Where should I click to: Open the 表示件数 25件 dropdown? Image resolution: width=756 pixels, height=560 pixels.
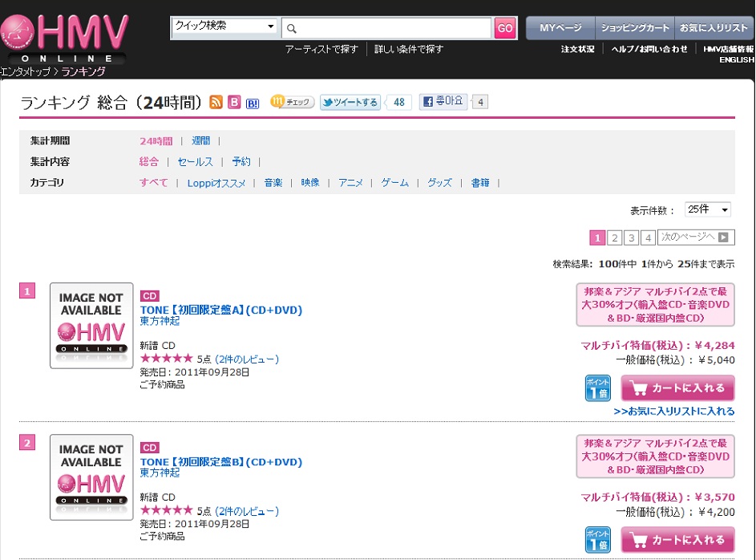click(707, 209)
